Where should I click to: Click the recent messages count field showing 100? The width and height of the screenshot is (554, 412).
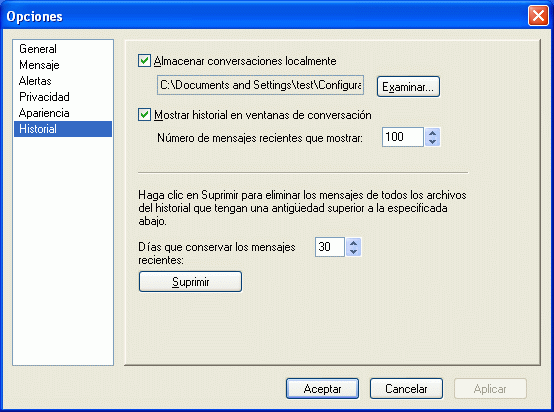(x=403, y=137)
